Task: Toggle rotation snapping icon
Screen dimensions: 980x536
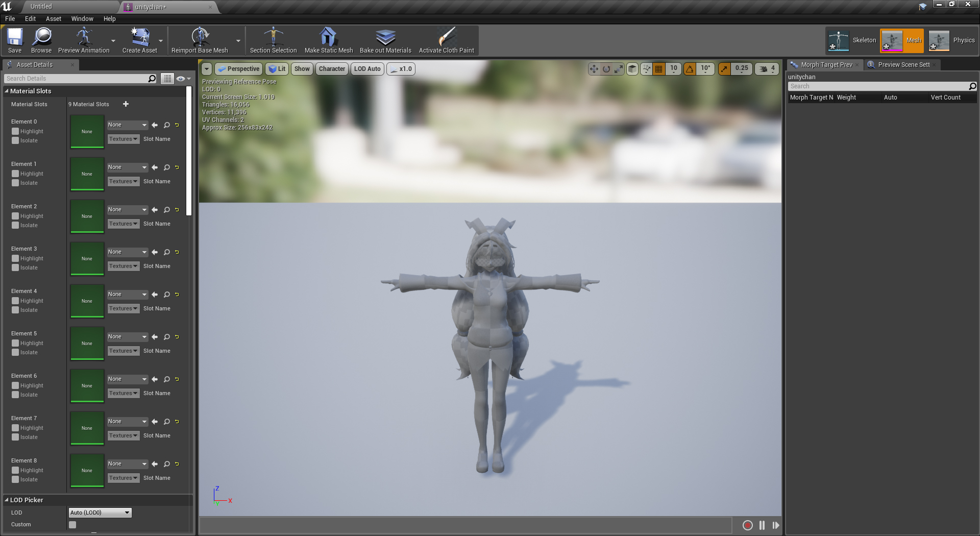Action: [690, 69]
